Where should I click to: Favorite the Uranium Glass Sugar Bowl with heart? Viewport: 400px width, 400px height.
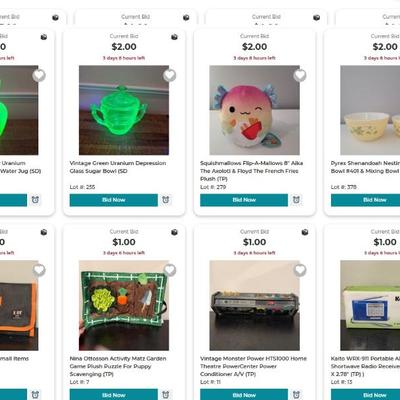169,75
